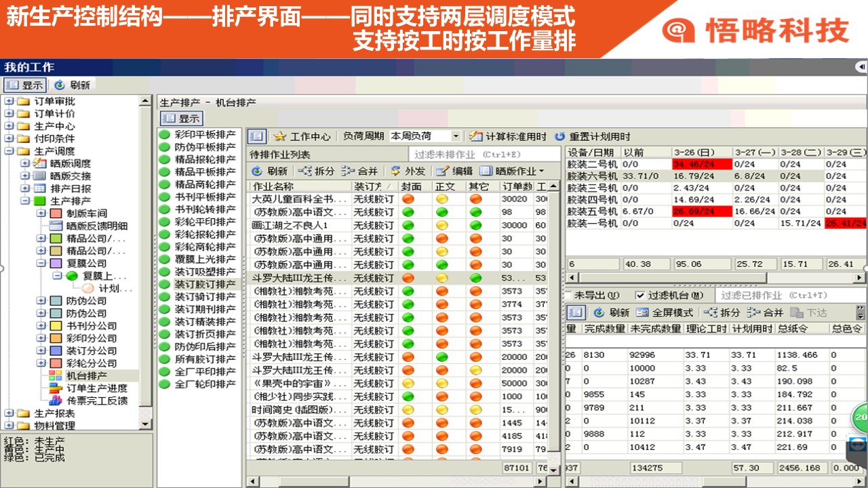Select 装订胶订排产 in schedule list
Screen dimensions: 868x488
pos(205,284)
